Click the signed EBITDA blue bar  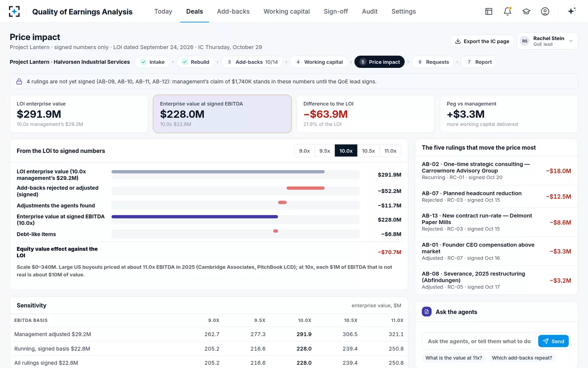click(x=195, y=217)
